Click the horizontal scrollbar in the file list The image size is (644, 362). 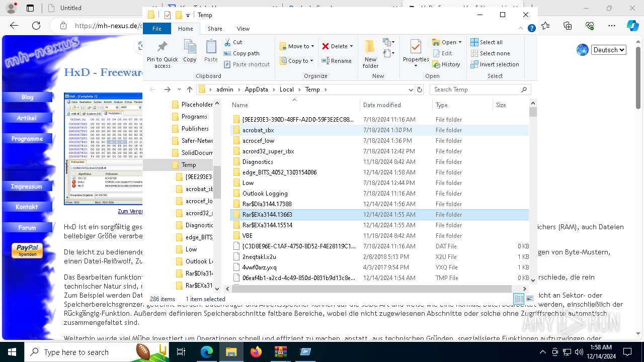[x=371, y=289]
